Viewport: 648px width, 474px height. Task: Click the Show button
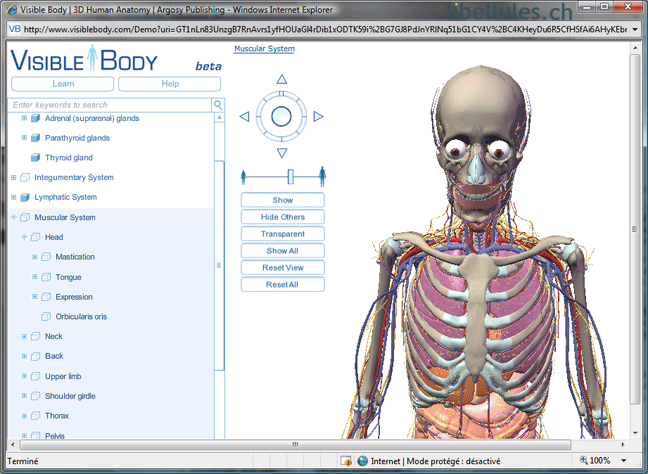[283, 200]
